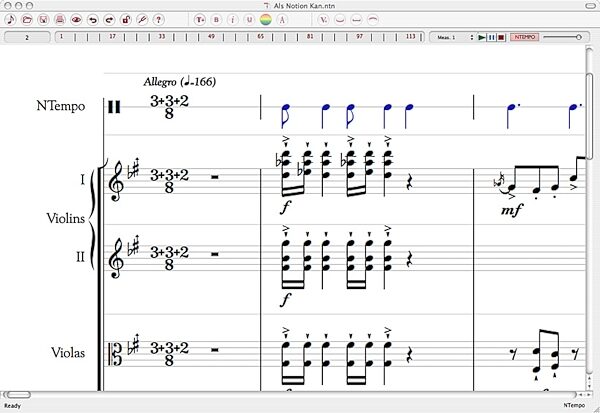The image size is (600, 413).
Task: Jump to measure 17 on timeline
Action: (x=112, y=37)
